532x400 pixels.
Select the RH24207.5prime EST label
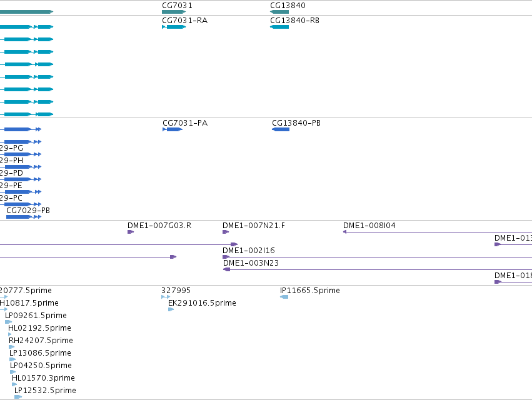(x=41, y=341)
